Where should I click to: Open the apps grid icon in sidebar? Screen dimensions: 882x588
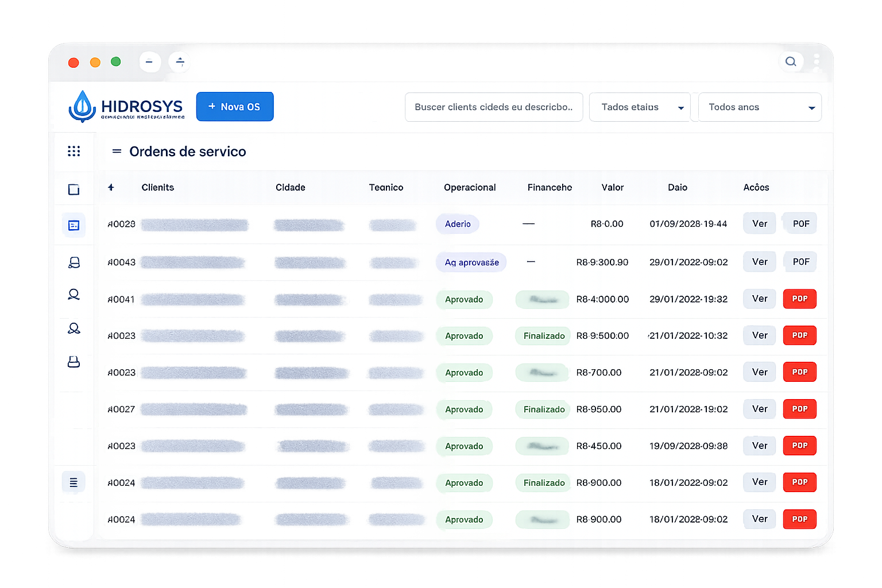pos(73,151)
